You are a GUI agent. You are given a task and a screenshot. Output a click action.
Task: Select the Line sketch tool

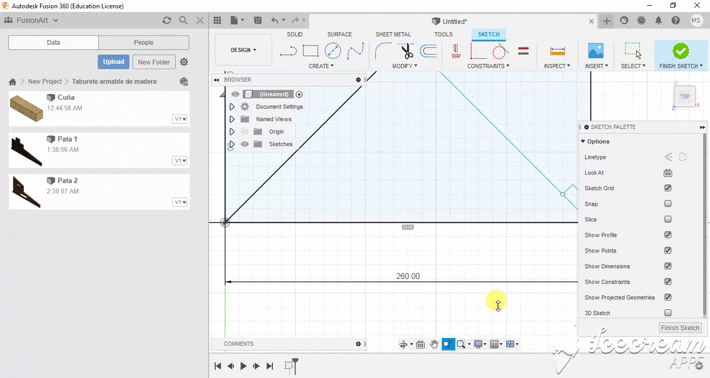click(288, 51)
